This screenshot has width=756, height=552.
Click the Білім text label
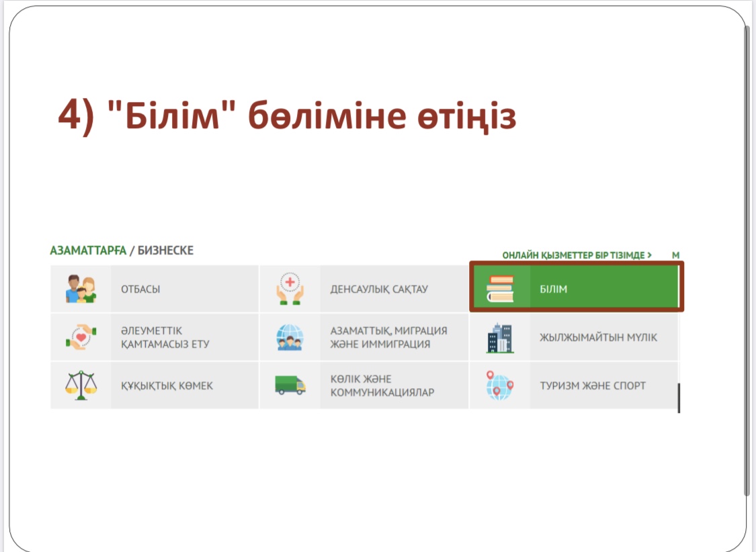click(x=554, y=289)
